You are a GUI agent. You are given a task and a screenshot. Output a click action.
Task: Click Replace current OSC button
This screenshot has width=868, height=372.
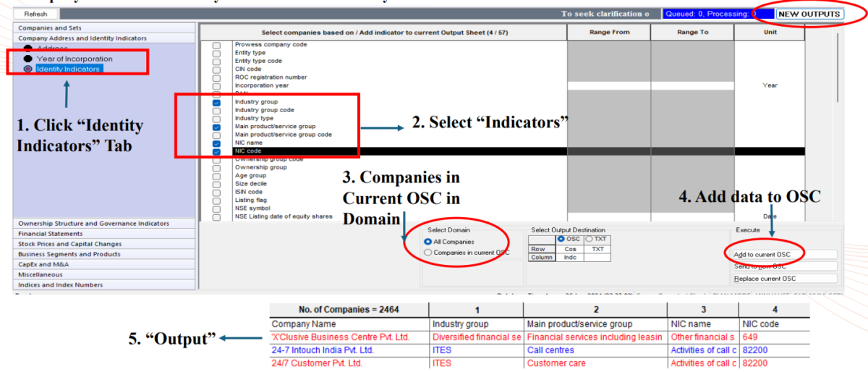point(785,279)
